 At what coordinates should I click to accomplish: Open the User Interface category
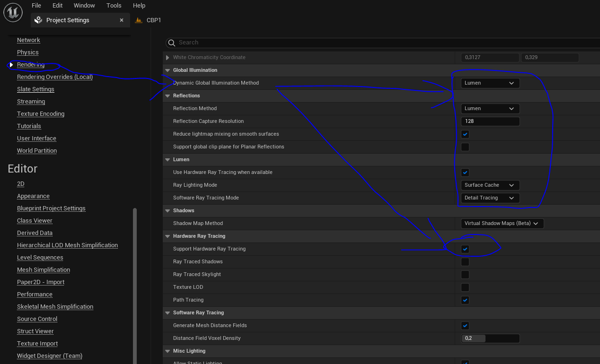[36, 139]
